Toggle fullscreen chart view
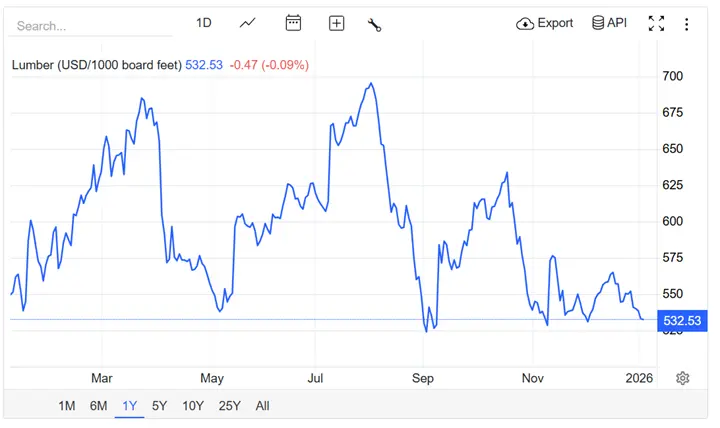The width and height of the screenshot is (720, 428). [657, 24]
